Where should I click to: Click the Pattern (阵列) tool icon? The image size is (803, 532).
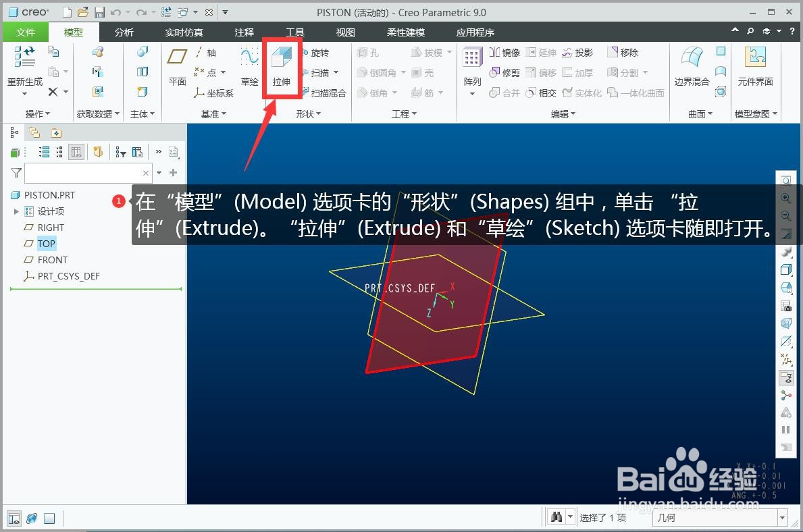click(471, 57)
